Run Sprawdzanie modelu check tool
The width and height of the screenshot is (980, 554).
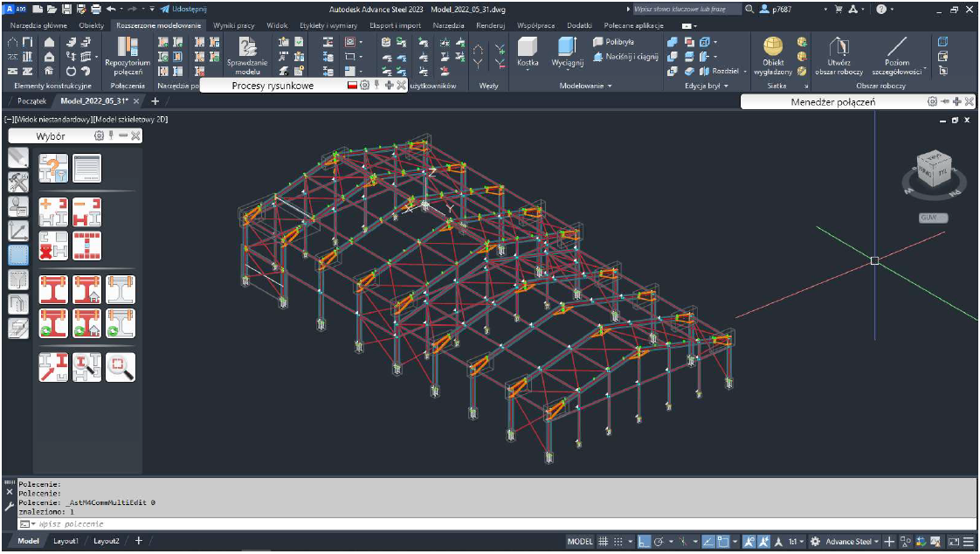click(x=247, y=54)
